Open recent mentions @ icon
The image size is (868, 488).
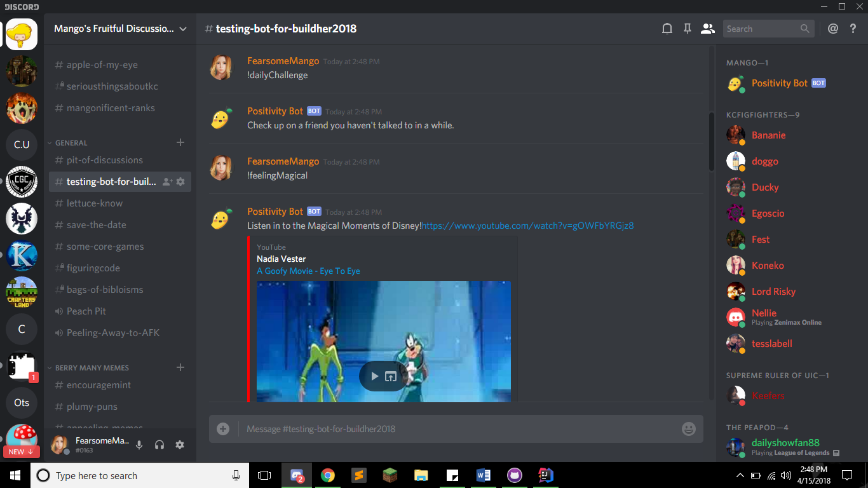pos(833,29)
